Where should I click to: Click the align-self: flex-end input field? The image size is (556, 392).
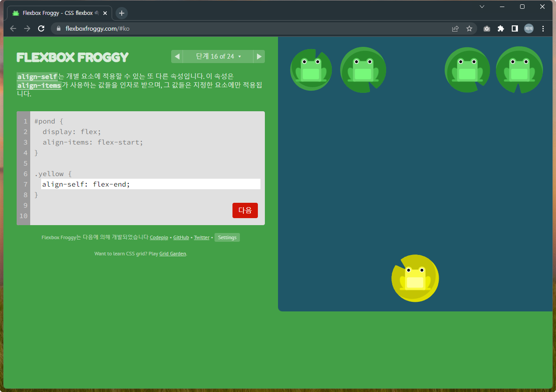(x=151, y=184)
